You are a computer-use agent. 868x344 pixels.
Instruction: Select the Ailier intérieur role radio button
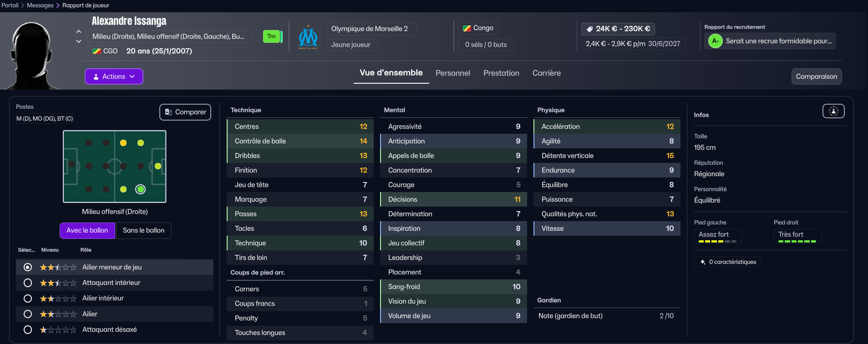[x=28, y=298]
